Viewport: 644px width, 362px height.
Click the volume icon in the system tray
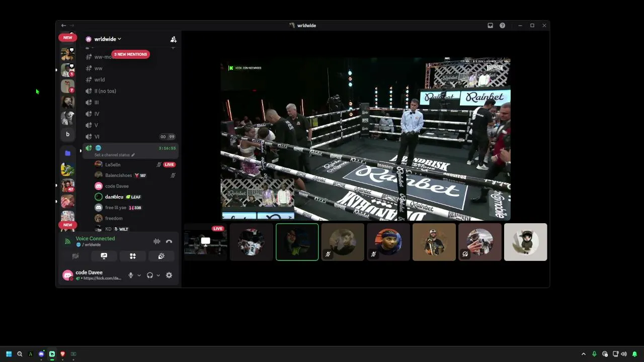pos(624,354)
